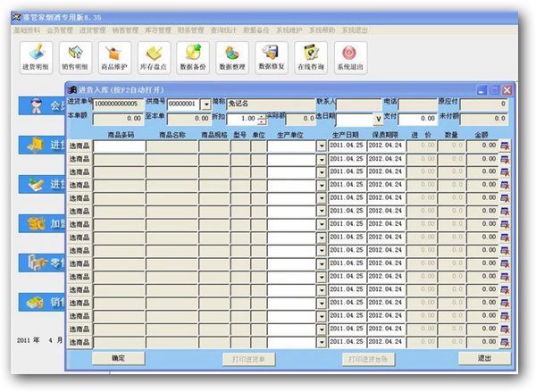Click the 数据修复 toolbar icon
The width and height of the screenshot is (536, 392).
pyautogui.click(x=272, y=57)
